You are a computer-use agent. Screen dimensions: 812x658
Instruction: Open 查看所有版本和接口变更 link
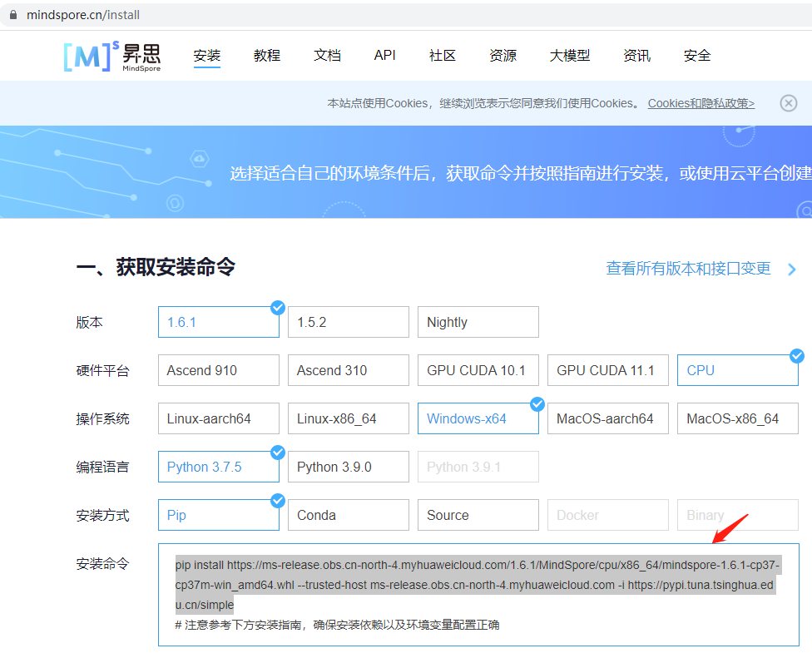(688, 268)
